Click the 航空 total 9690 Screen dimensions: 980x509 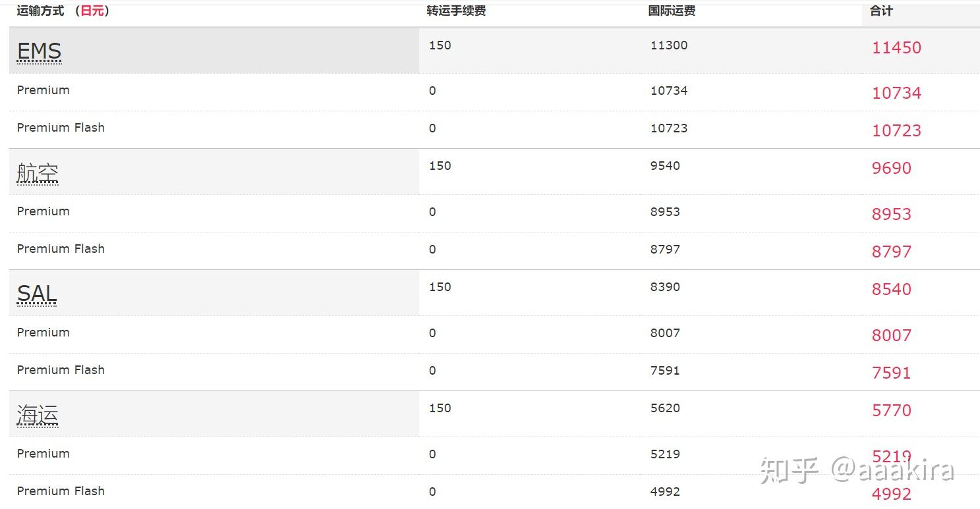coord(891,168)
